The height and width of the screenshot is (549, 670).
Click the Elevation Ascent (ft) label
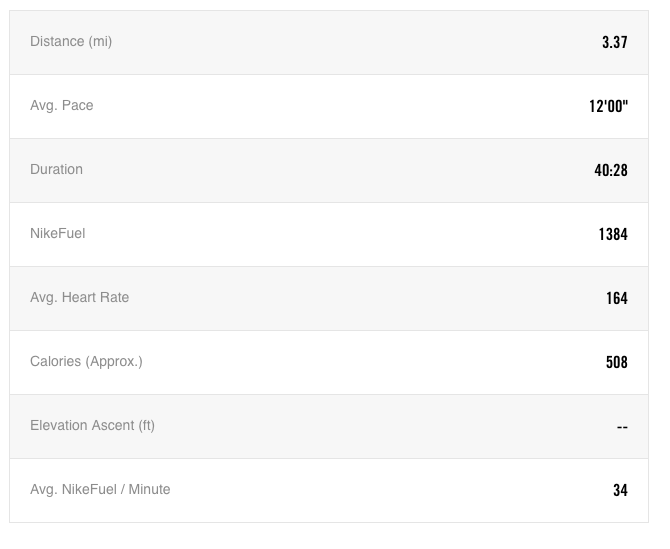click(x=92, y=426)
